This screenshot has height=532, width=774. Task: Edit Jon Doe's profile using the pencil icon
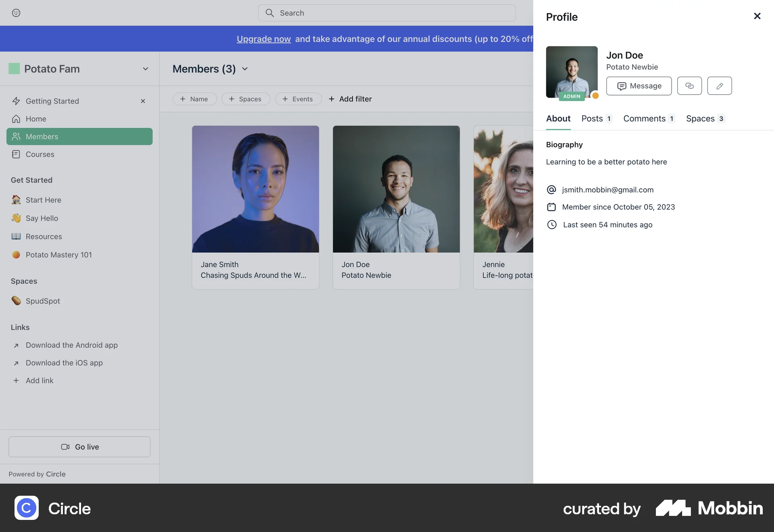(x=720, y=85)
